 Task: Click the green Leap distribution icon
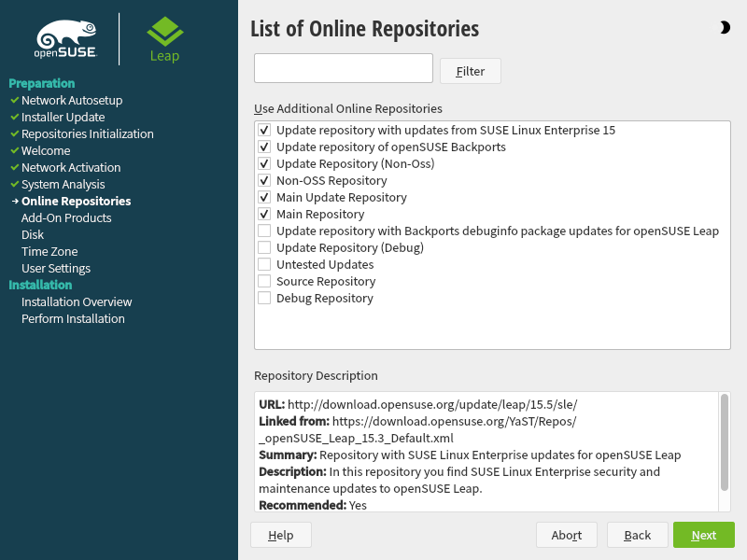(x=164, y=33)
